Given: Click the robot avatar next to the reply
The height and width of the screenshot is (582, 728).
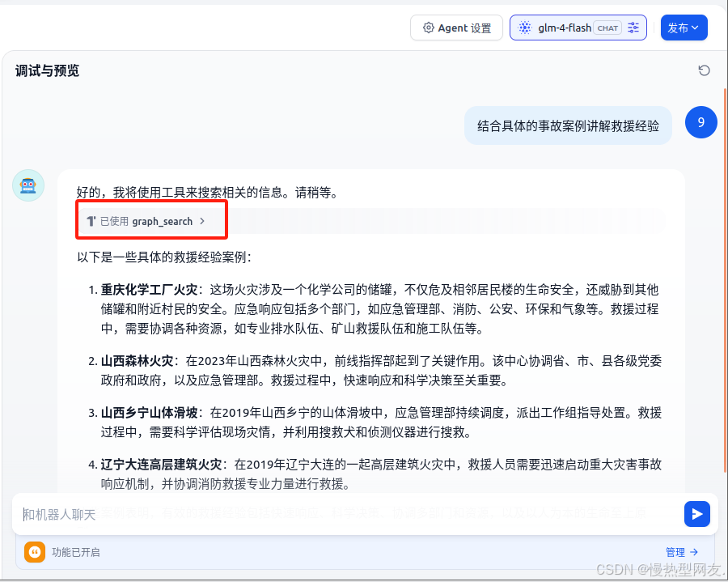Looking at the screenshot, I should click(28, 185).
